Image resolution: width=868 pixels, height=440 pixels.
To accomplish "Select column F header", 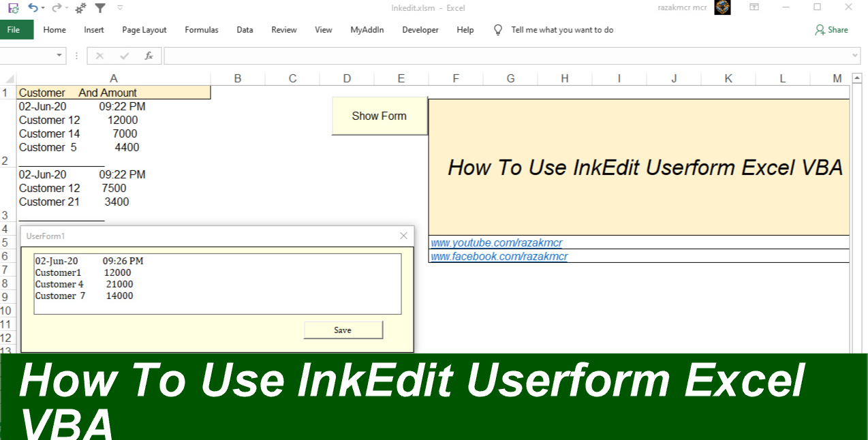I will click(456, 78).
